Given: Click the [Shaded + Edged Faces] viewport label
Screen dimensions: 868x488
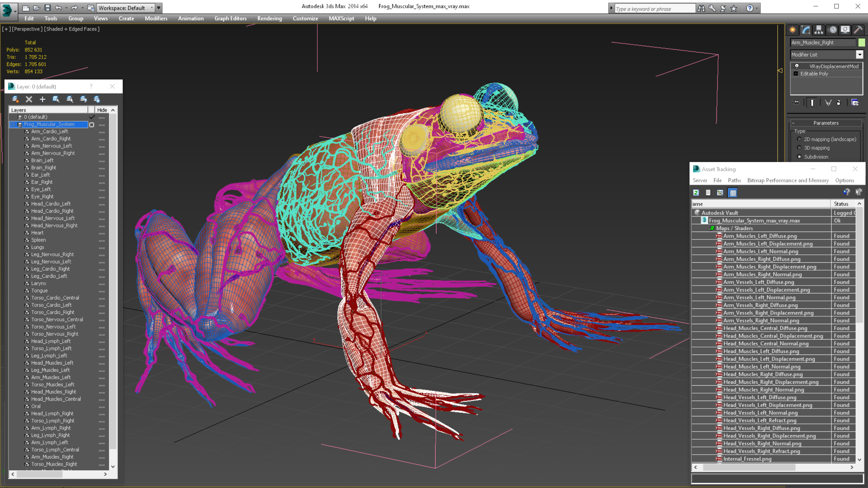Looking at the screenshot, I should coord(72,29).
